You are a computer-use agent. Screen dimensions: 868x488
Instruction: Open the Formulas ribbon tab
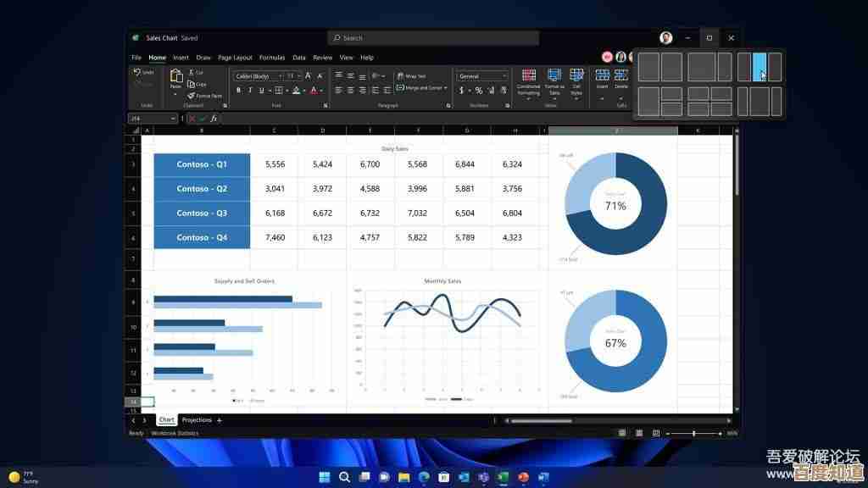coord(272,58)
